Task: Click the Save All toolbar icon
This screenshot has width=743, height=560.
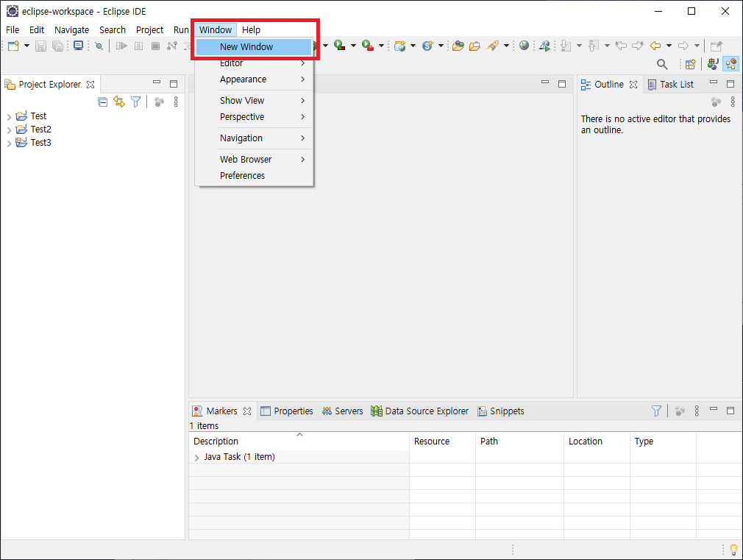Action: (57, 46)
